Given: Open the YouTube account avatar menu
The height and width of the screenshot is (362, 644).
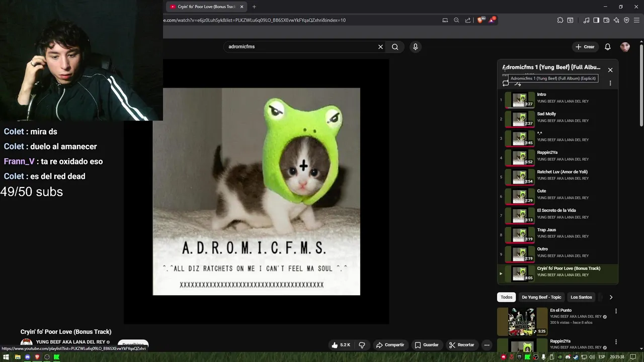Looking at the screenshot, I should 625,47.
